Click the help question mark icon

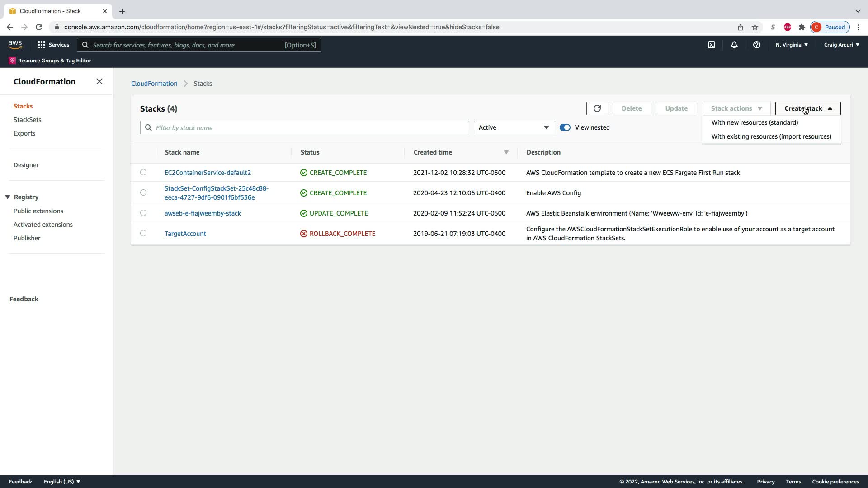coord(756,45)
